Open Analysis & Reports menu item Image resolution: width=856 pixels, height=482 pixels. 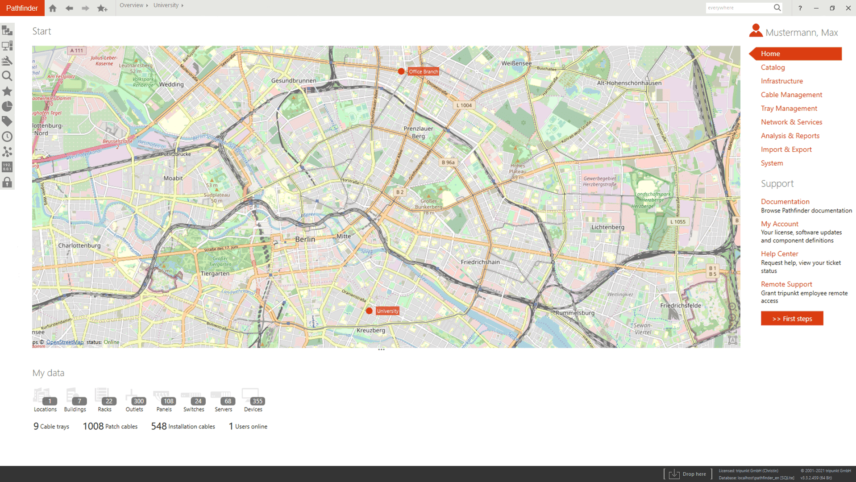tap(790, 135)
